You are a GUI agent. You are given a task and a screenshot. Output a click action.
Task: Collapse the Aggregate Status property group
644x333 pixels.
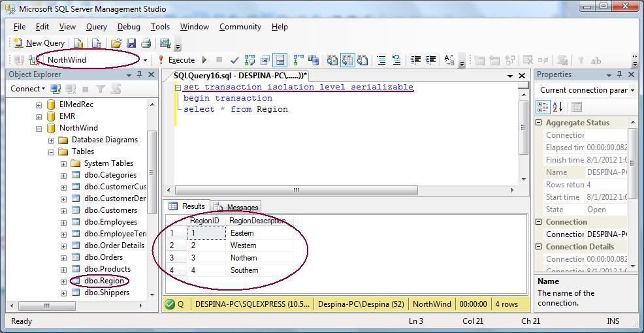click(x=539, y=123)
